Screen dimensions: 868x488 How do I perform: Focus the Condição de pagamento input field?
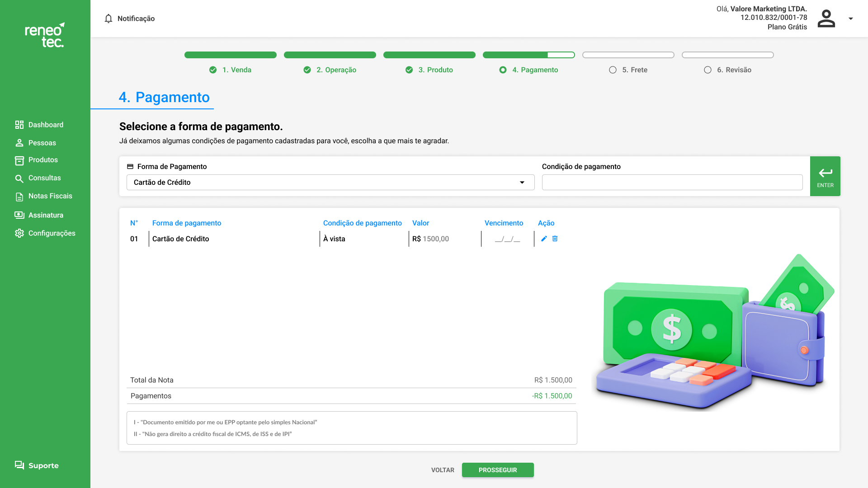tap(672, 183)
